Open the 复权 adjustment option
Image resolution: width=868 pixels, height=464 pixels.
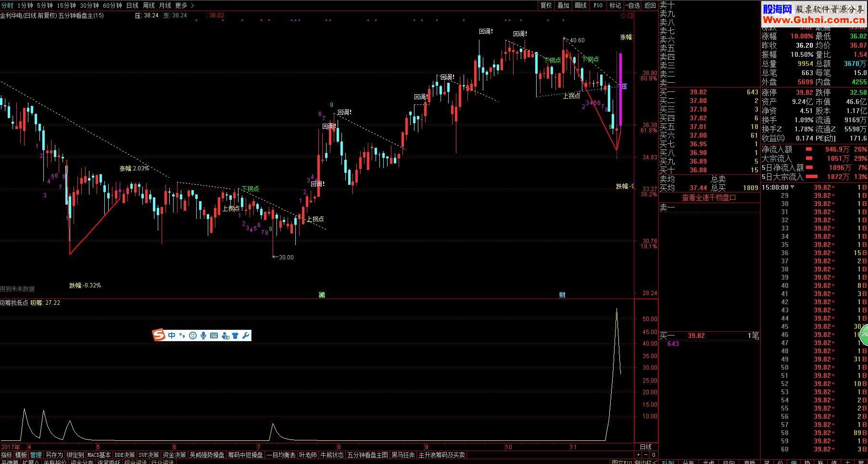click(x=546, y=5)
